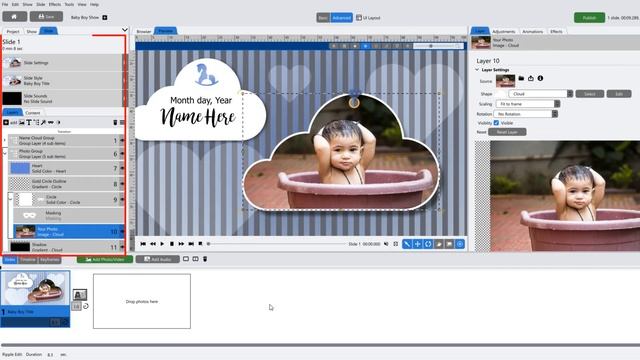Select the preview move crosshair tool

[x=418, y=244]
